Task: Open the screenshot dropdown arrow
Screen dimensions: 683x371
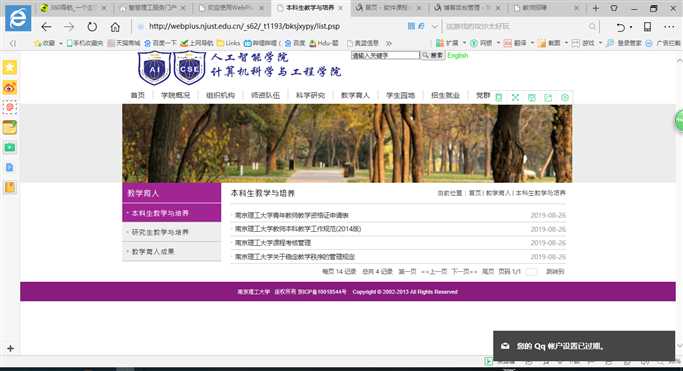Action: coord(566,43)
